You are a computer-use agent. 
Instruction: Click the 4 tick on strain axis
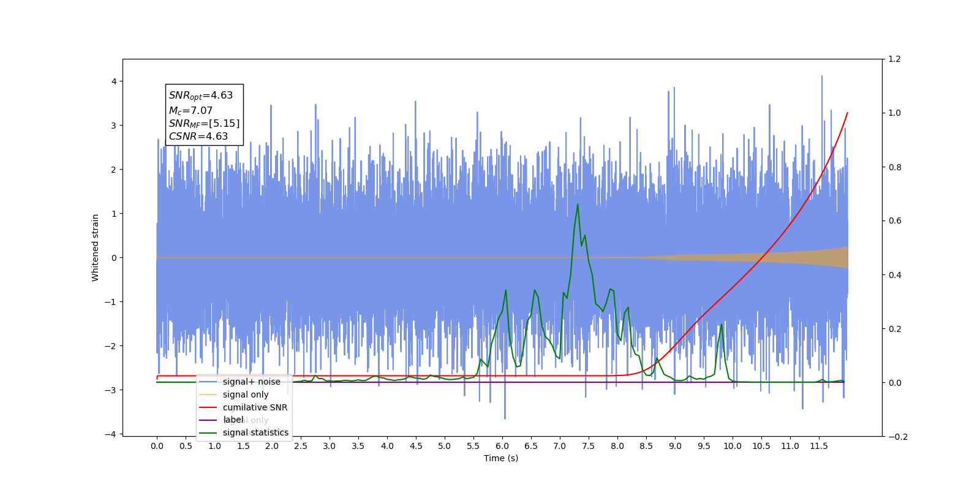(x=114, y=81)
